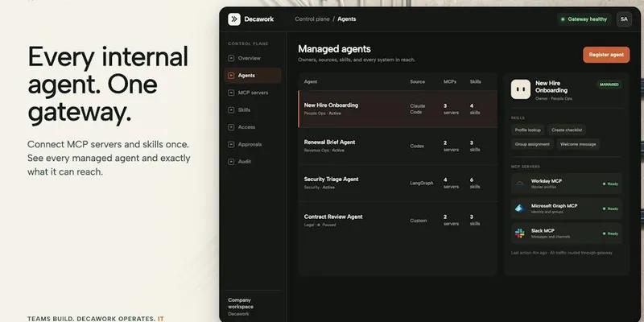Image resolution: width=644 pixels, height=322 pixels.
Task: Click the Profile lookup skill chip
Action: pos(528,130)
